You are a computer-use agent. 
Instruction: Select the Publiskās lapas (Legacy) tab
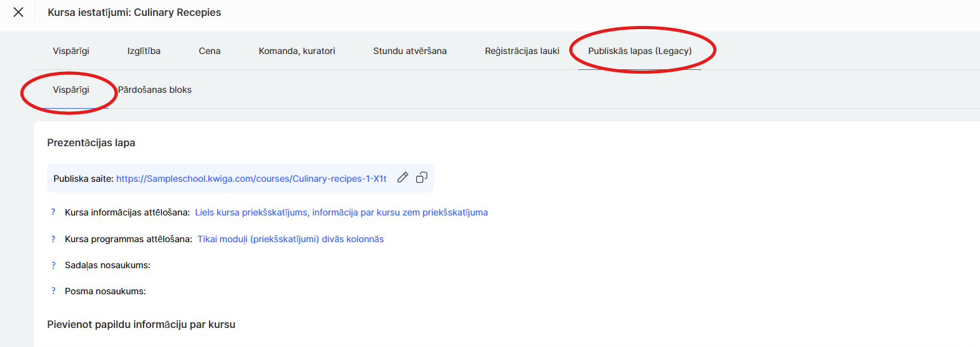click(x=640, y=51)
